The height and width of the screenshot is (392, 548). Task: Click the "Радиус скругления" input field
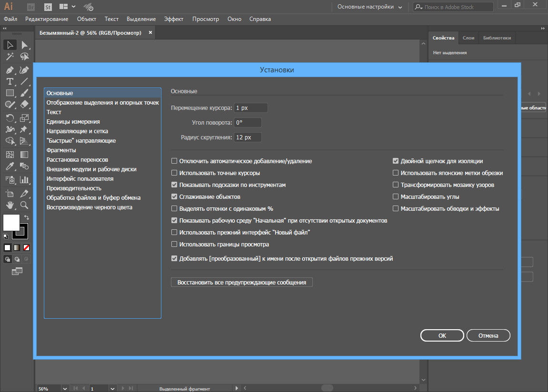pos(248,137)
